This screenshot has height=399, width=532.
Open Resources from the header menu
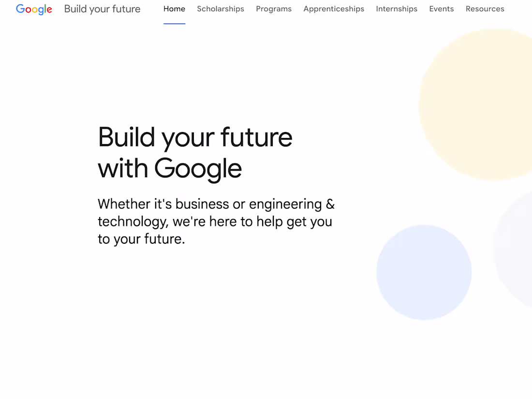[485, 9]
